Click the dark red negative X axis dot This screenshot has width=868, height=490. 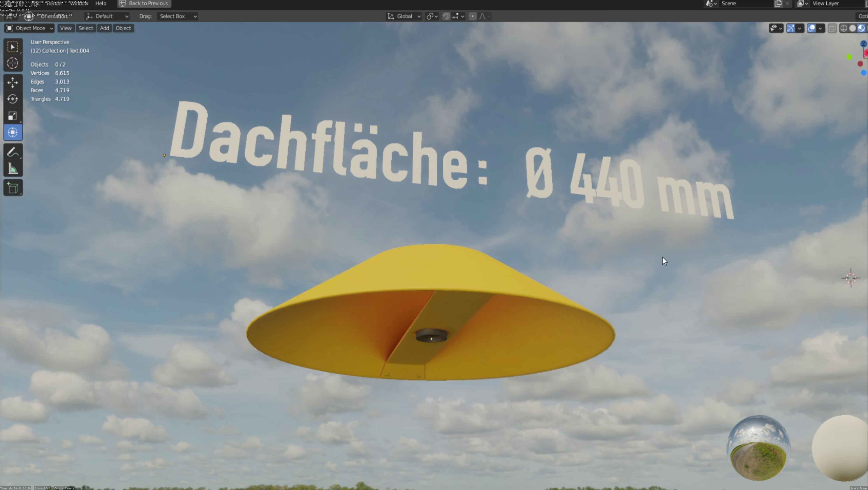point(860,64)
